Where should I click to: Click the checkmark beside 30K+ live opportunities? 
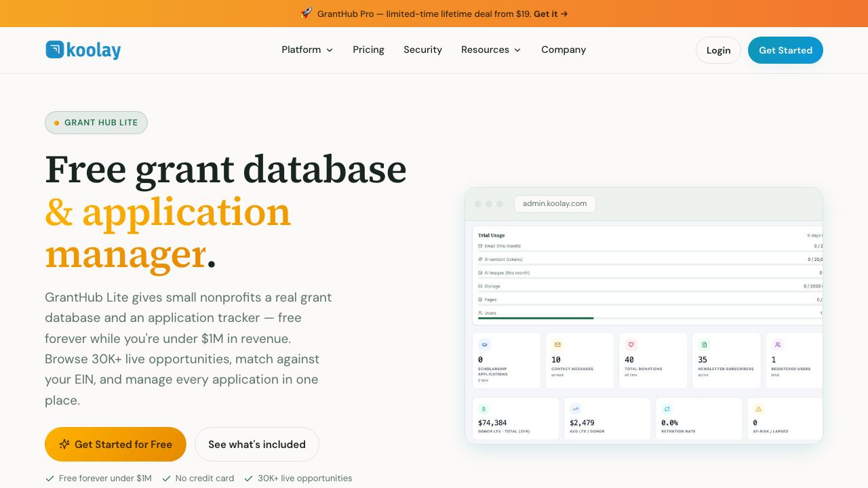point(248,479)
